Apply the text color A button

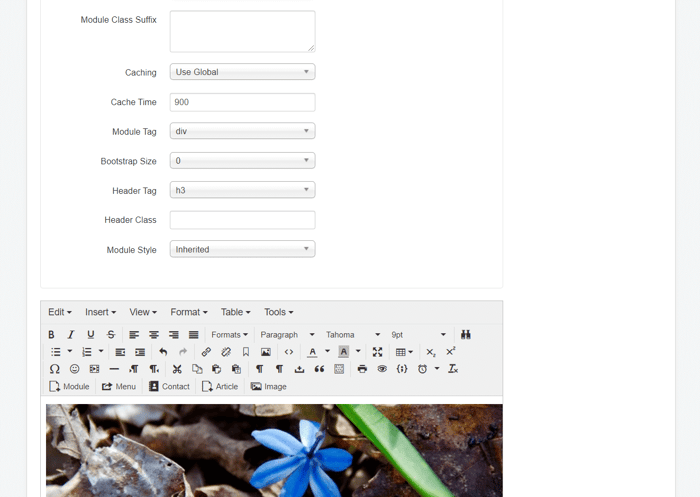(312, 352)
